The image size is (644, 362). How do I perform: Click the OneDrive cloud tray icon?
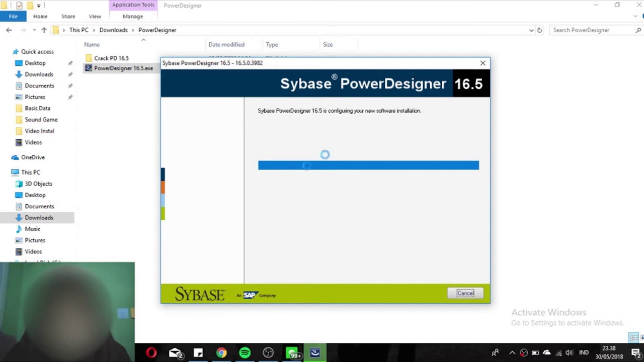(547, 352)
